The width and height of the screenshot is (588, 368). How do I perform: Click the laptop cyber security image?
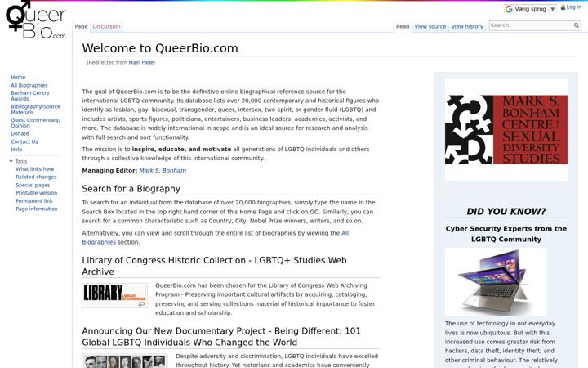pyautogui.click(x=497, y=282)
